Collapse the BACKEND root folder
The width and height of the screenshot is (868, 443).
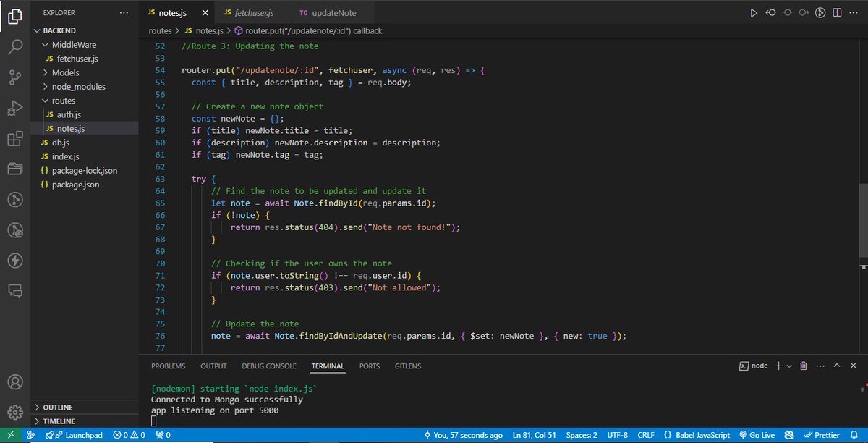pos(84,30)
